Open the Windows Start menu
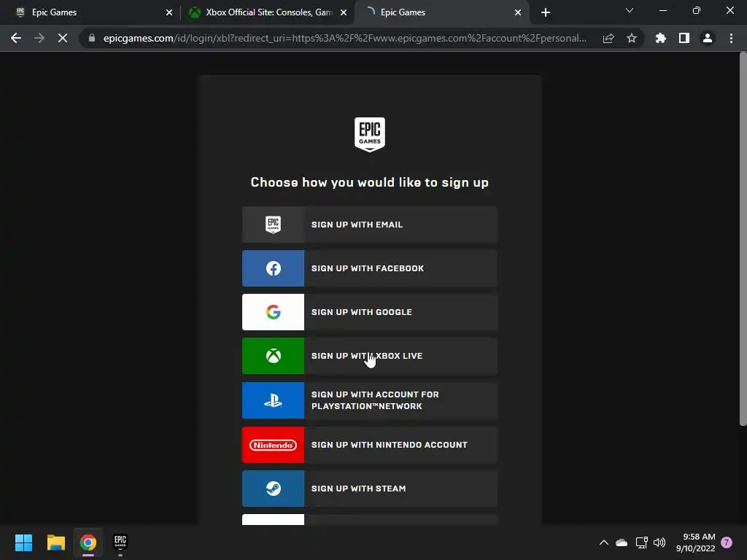This screenshot has width=747, height=560. 23,542
